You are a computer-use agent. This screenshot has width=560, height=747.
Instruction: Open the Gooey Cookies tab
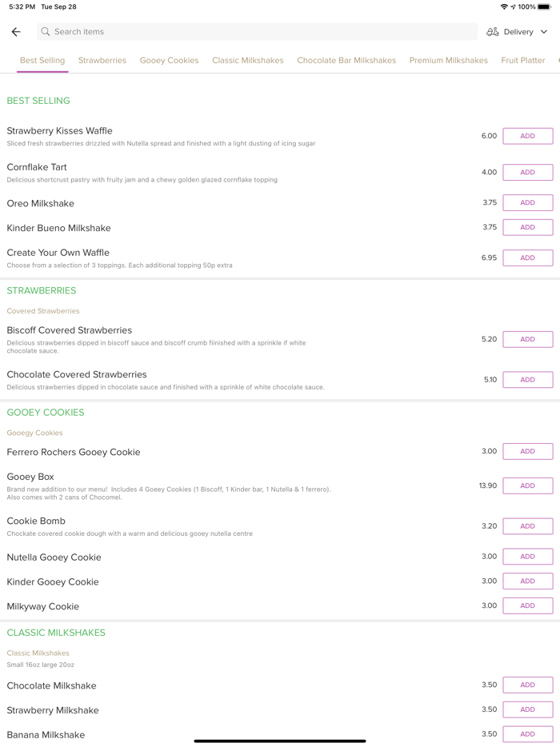pyautogui.click(x=169, y=61)
